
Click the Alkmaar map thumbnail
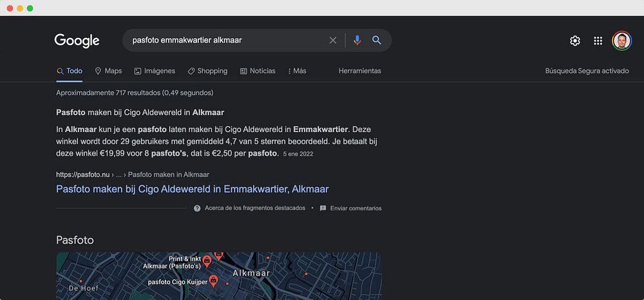(219, 276)
